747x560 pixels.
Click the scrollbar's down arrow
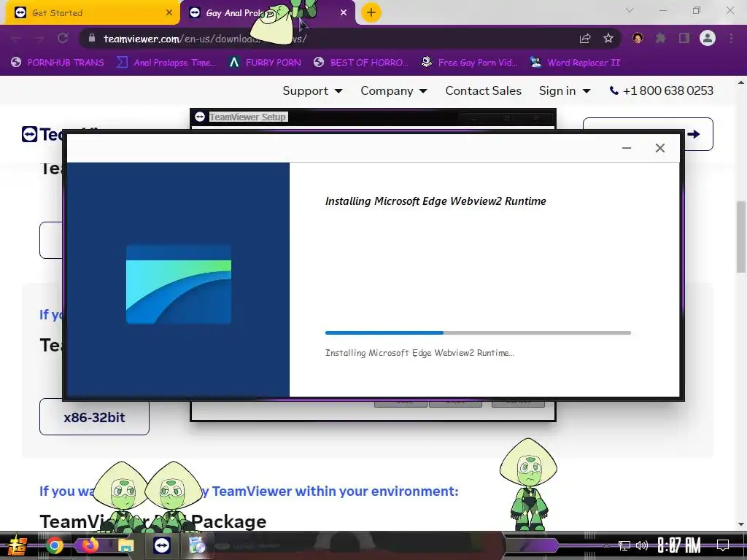[741, 525]
